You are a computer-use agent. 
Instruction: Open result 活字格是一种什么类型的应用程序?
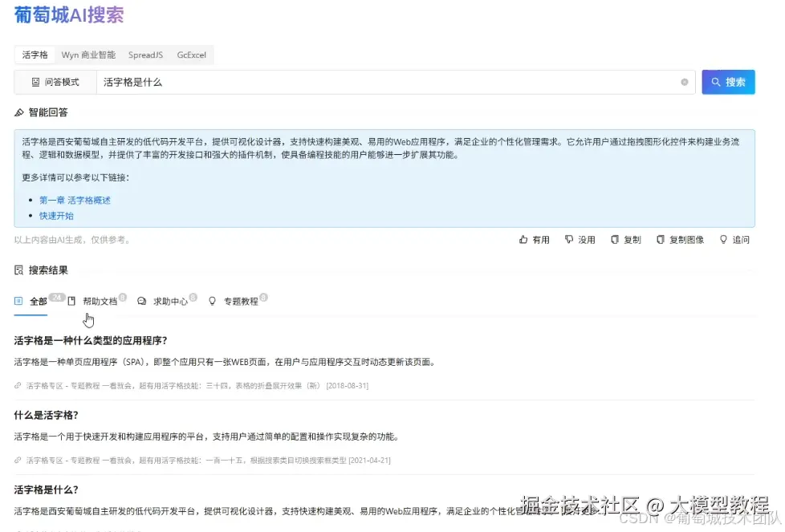pyautogui.click(x=91, y=341)
